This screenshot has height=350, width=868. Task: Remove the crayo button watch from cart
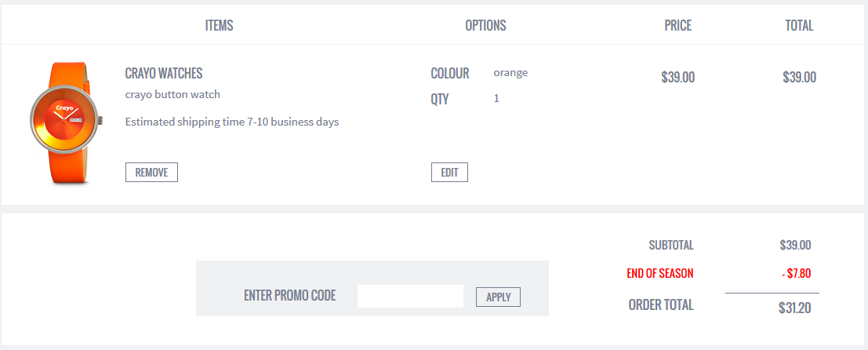click(x=151, y=172)
